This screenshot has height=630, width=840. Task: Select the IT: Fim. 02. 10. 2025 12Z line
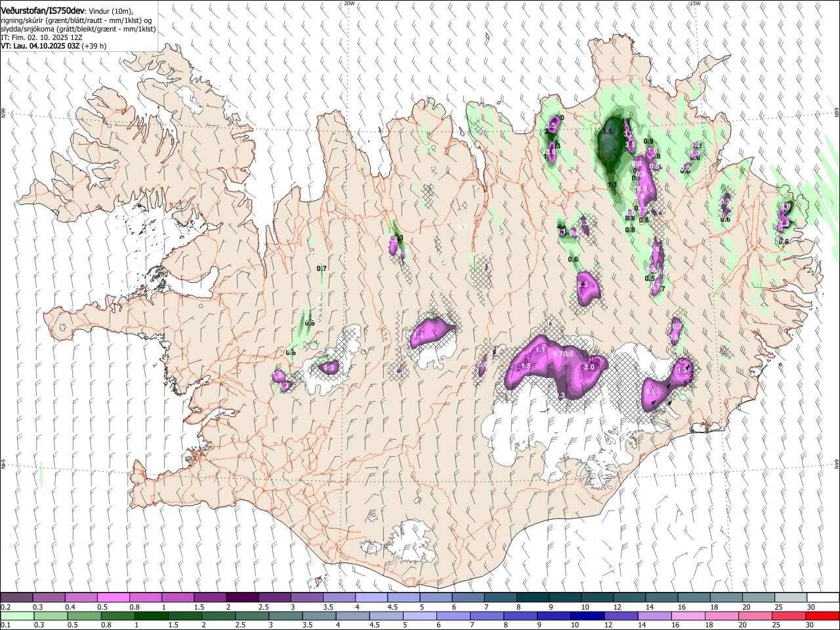(x=41, y=37)
